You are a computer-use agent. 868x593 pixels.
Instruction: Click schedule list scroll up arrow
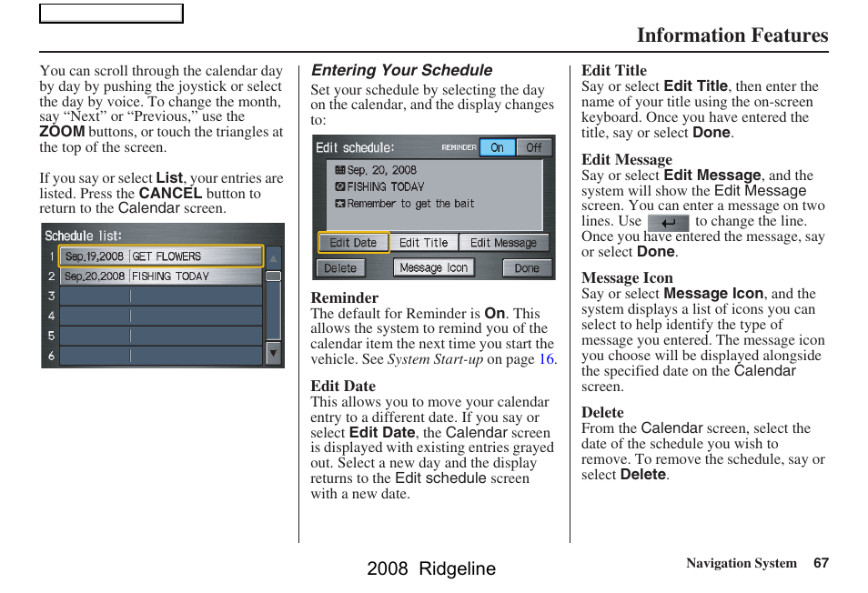[274, 257]
